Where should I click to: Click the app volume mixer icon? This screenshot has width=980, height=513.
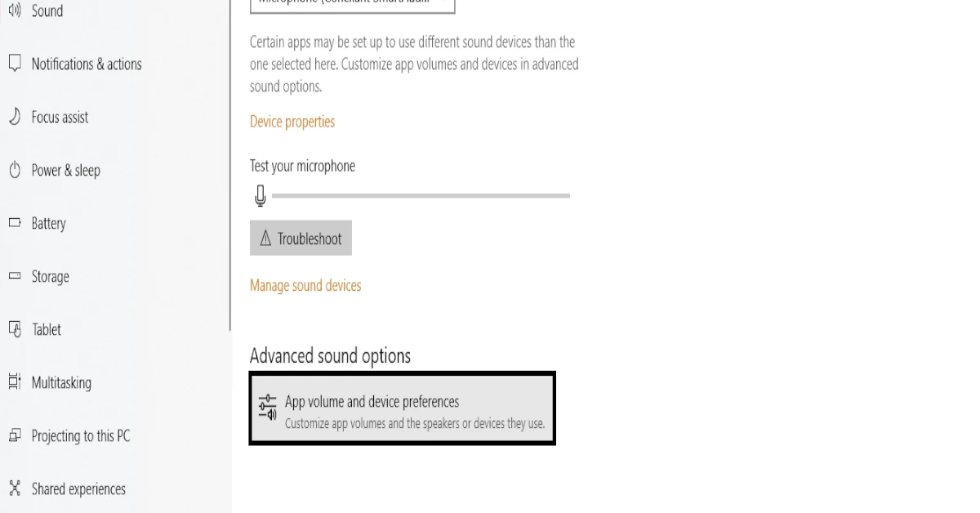point(267,408)
